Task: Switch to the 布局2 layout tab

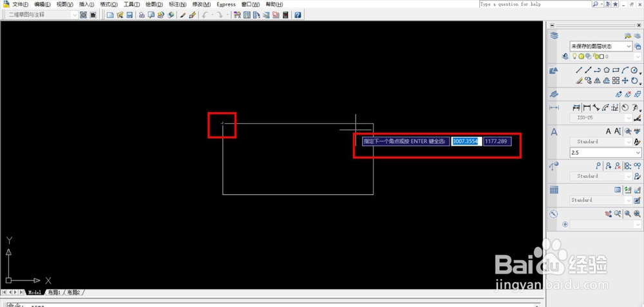Action: 73,292
